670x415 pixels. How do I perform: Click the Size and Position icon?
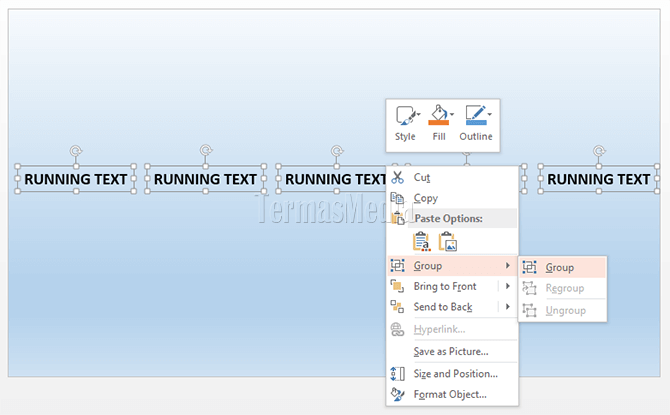pos(397,374)
